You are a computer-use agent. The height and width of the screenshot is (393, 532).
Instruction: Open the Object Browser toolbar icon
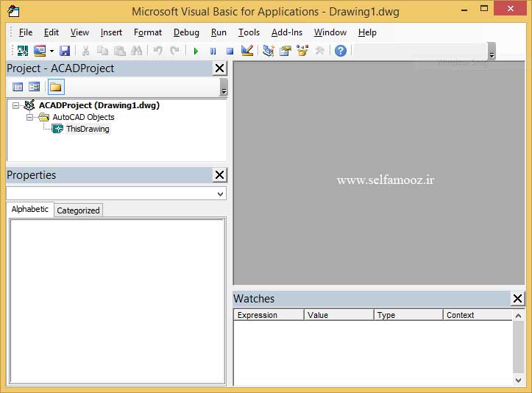pyautogui.click(x=302, y=51)
